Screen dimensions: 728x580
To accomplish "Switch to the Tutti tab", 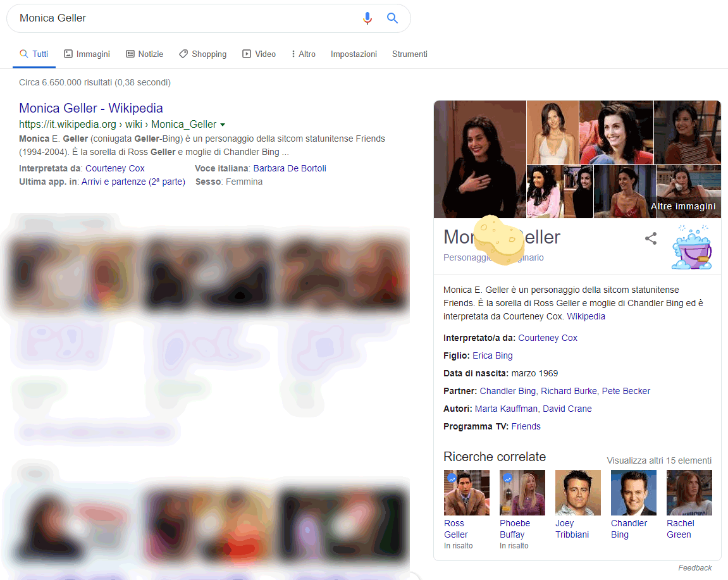I will 34,54.
